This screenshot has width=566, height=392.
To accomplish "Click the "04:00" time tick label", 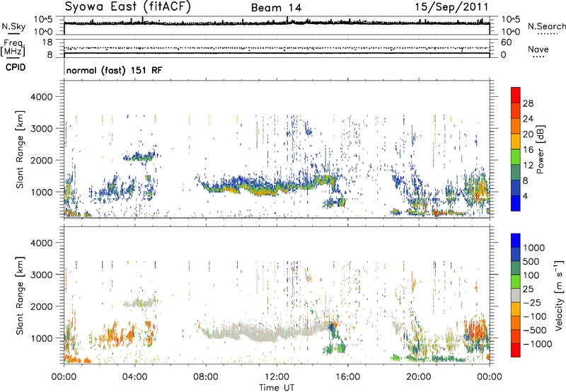I will pyautogui.click(x=134, y=377).
